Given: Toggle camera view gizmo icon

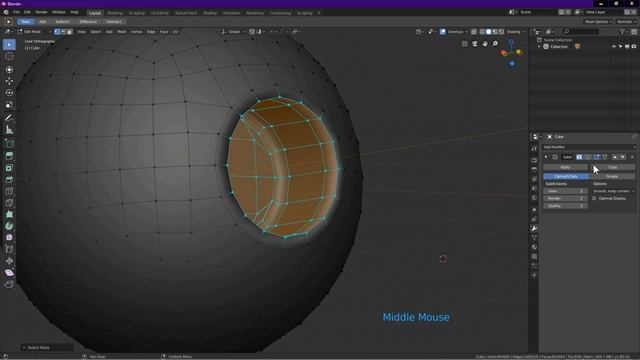Looking at the screenshot, I should click(x=475, y=44).
